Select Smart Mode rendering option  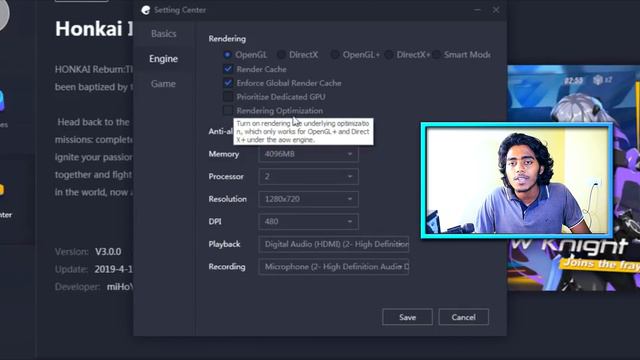[436, 54]
